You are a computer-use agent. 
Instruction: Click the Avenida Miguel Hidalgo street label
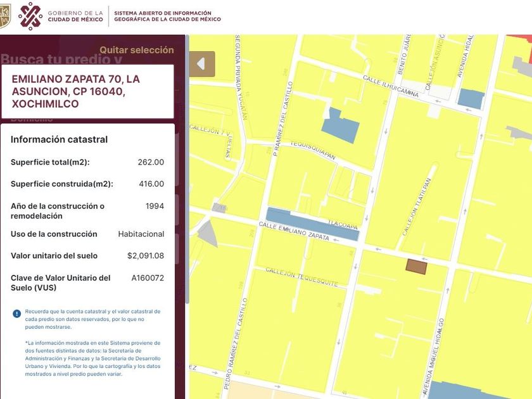click(433, 357)
